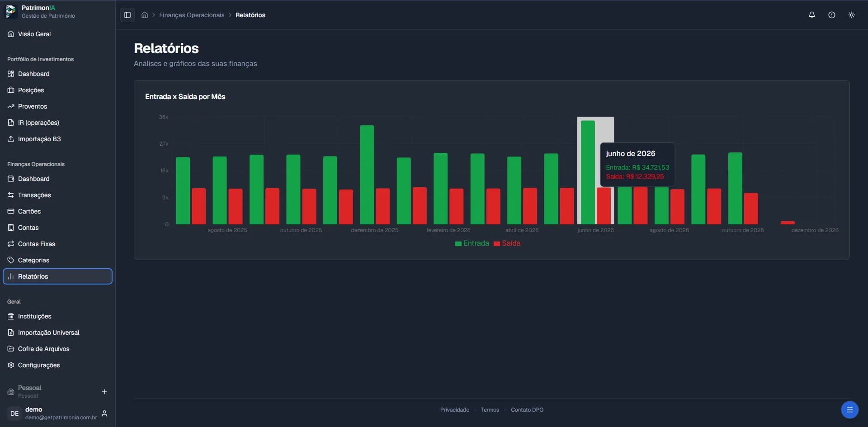
Task: Open Contato DPO footer link
Action: click(527, 410)
